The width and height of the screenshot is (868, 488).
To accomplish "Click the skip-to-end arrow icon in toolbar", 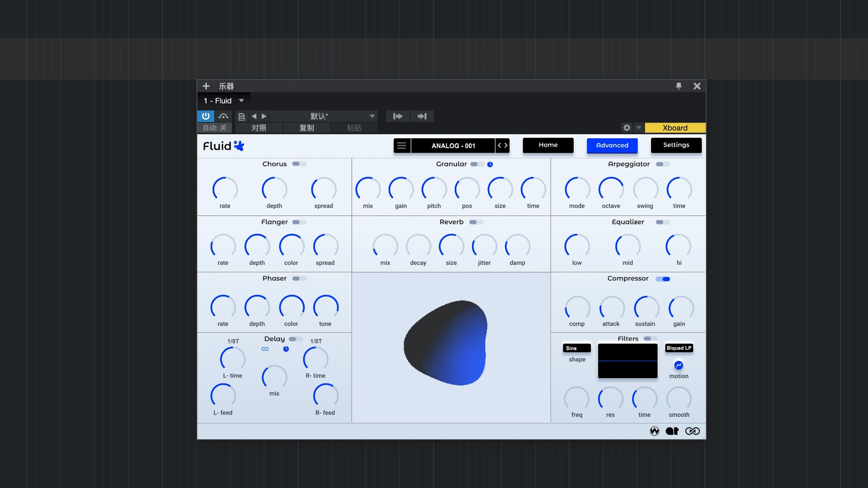I will [x=422, y=116].
